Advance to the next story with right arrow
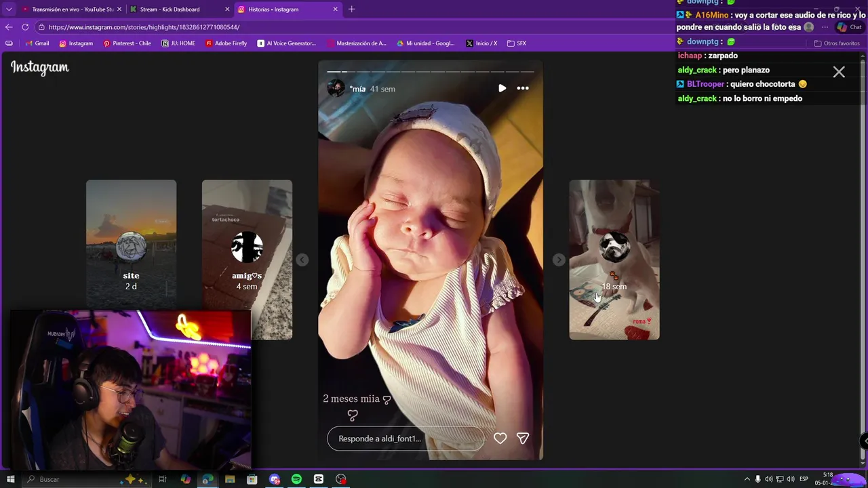 pos(559,260)
